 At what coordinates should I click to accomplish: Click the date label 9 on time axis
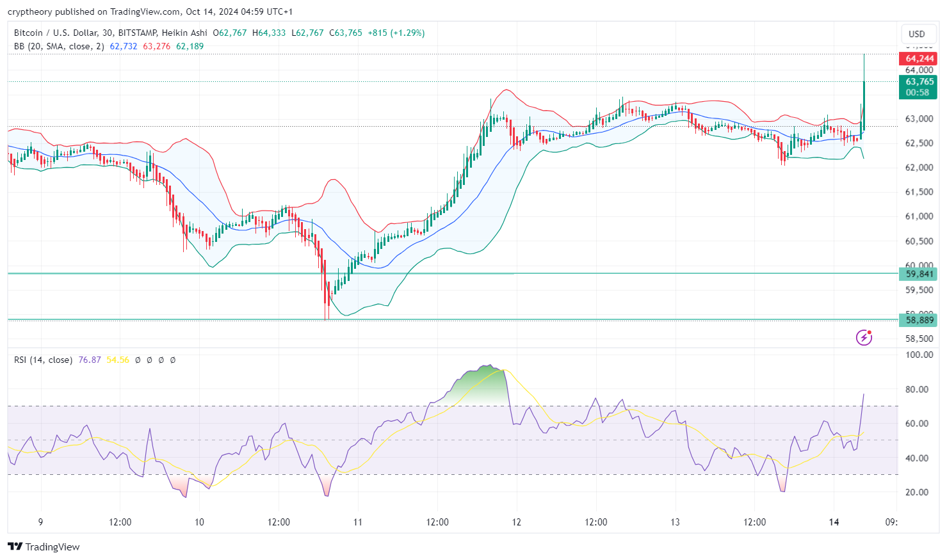(x=40, y=522)
